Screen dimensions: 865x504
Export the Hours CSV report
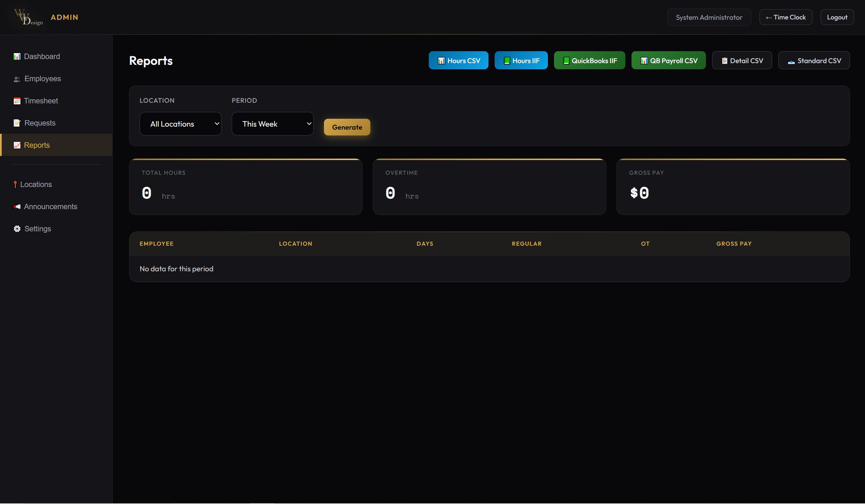pyautogui.click(x=458, y=61)
